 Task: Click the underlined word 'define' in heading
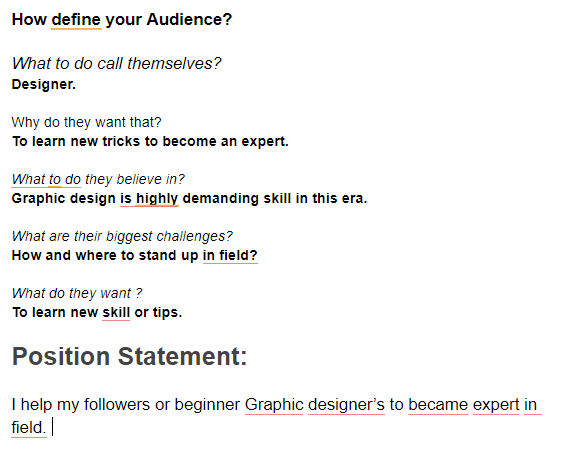(76, 20)
